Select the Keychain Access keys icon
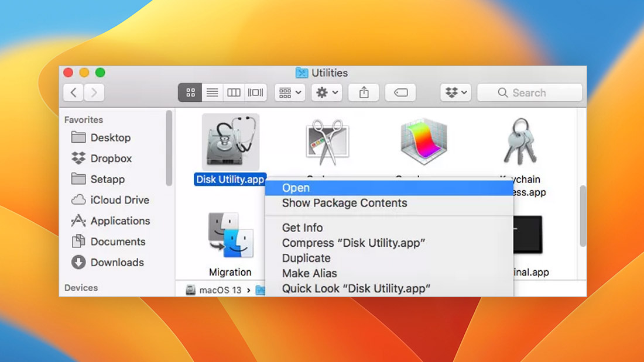 520,141
